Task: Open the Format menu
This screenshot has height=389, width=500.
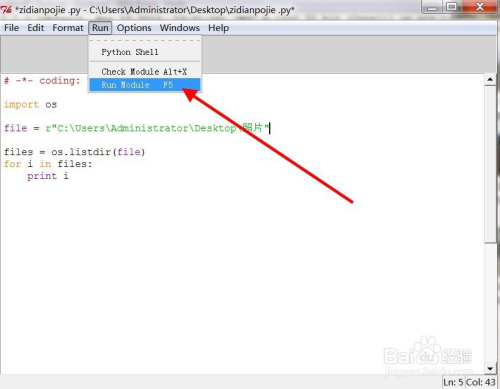Action: (68, 28)
